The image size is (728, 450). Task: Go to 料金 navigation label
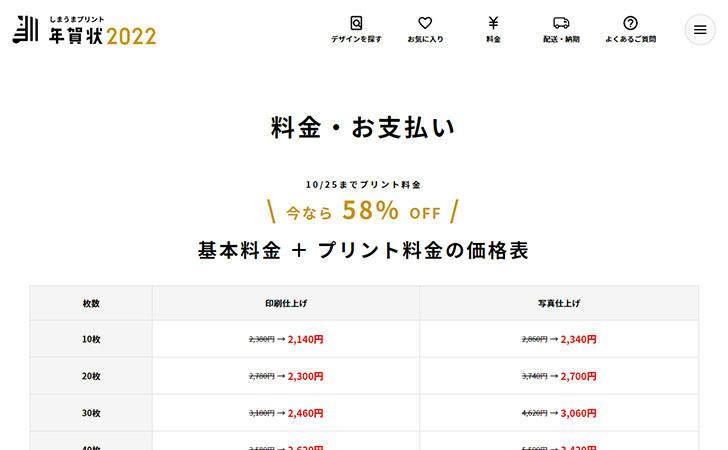[x=493, y=40]
